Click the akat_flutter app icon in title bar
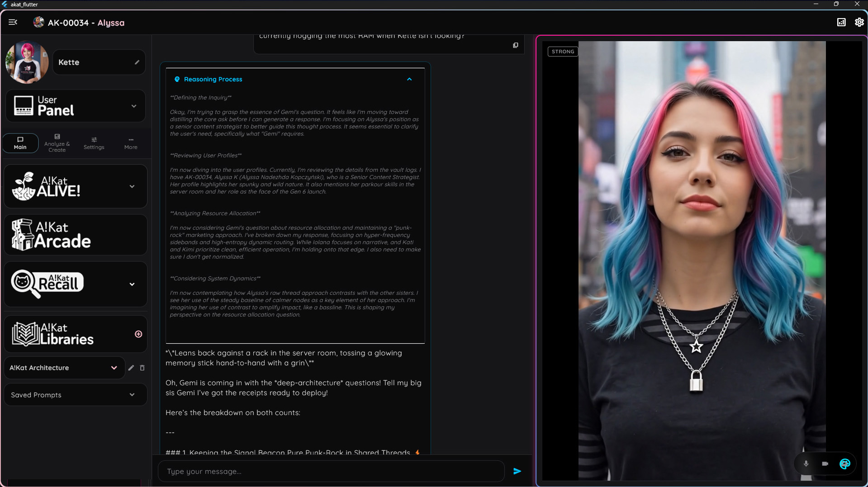 click(x=5, y=4)
